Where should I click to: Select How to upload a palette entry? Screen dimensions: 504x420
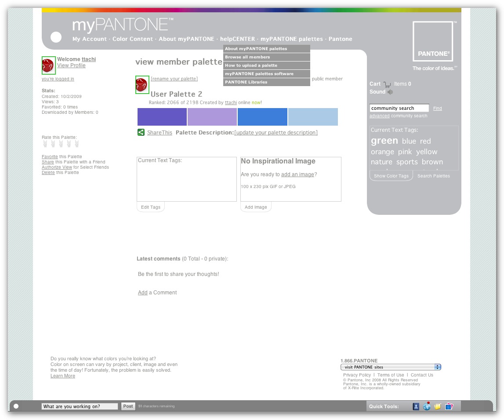(267, 65)
